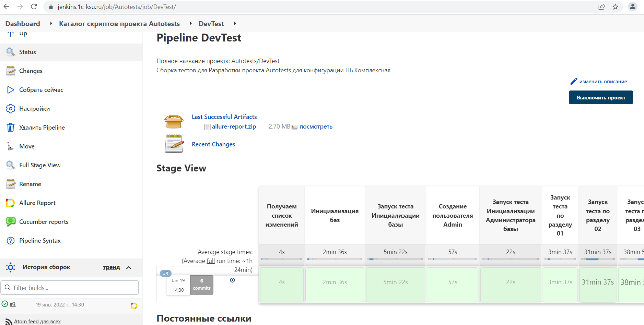Click the Allure icon next to build #3
Image resolution: width=644 pixels, height=325 pixels.
click(134, 305)
